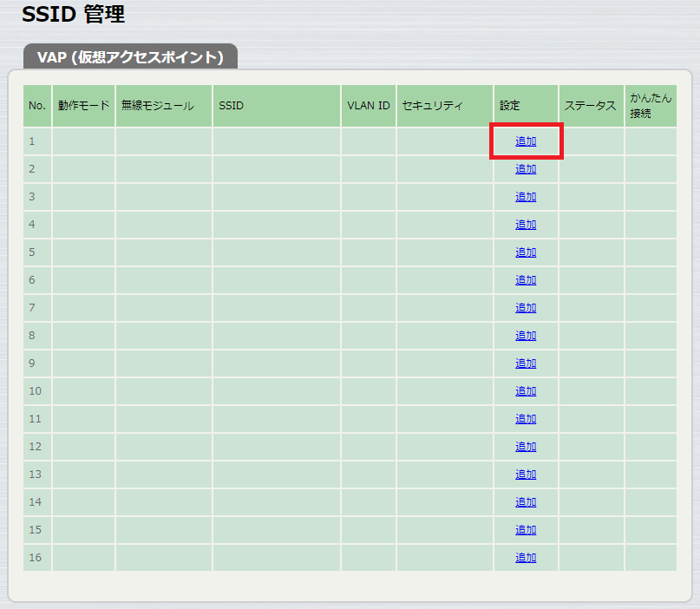Select the 追加 link in row 4
Viewport: 700px width, 609px height.
(x=525, y=224)
